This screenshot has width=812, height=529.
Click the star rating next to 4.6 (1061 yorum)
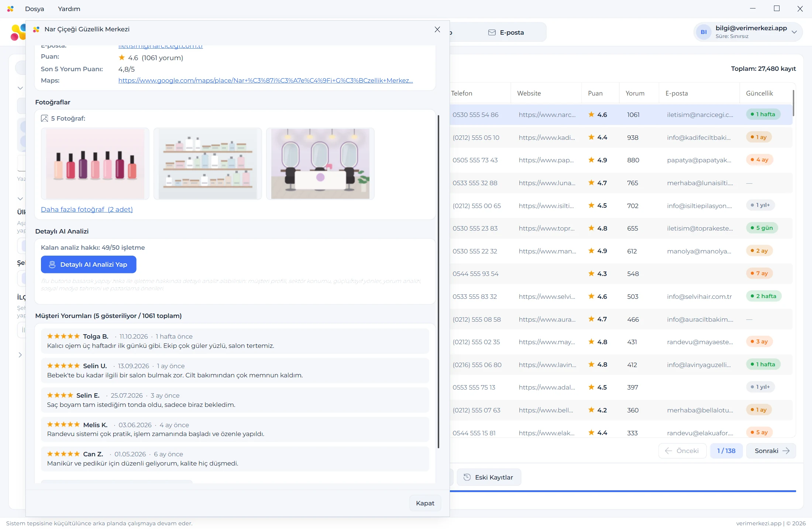coord(122,58)
